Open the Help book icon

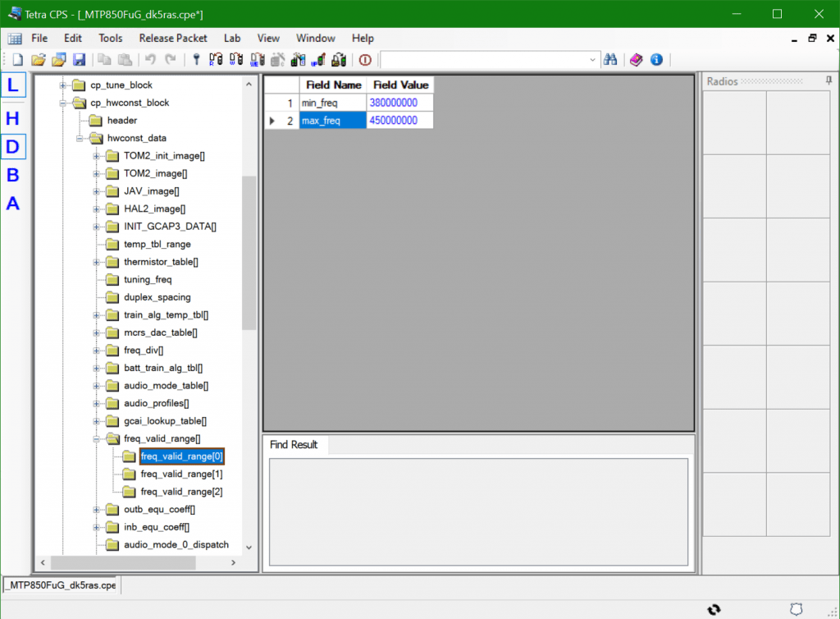tap(636, 60)
